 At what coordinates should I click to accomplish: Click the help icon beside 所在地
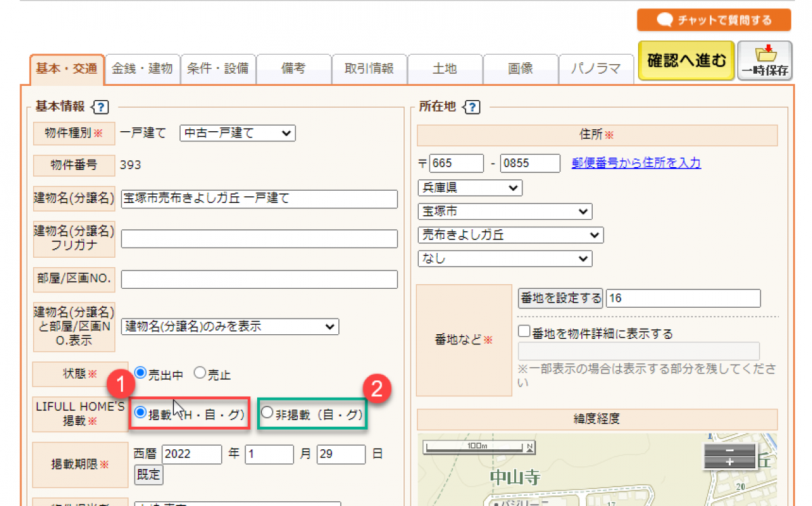coord(472,107)
